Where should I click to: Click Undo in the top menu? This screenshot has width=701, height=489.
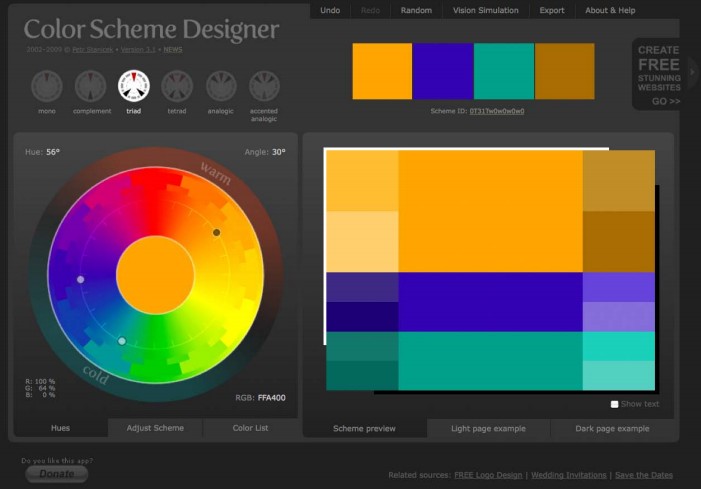click(330, 10)
